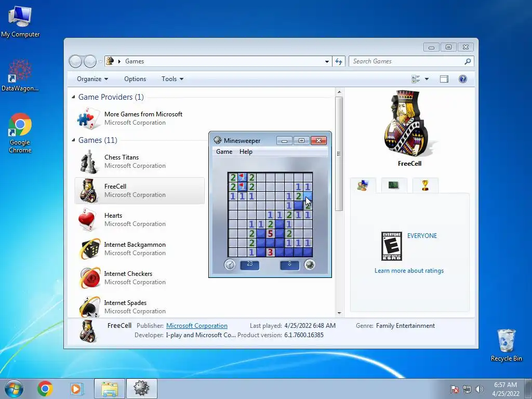Switch to the trophy statistics tab

point(425,185)
